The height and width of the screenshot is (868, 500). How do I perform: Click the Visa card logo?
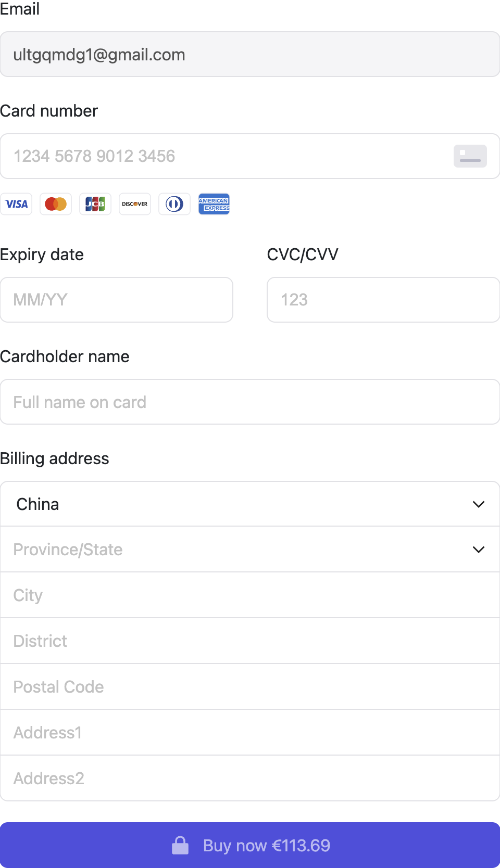[16, 204]
